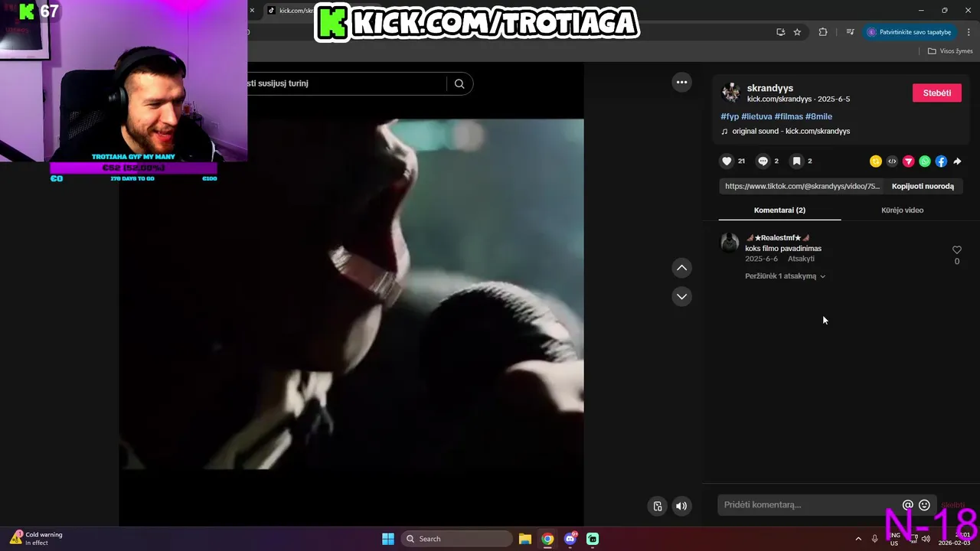Click Patvirtinkite savo tapatybę profile button

909,32
